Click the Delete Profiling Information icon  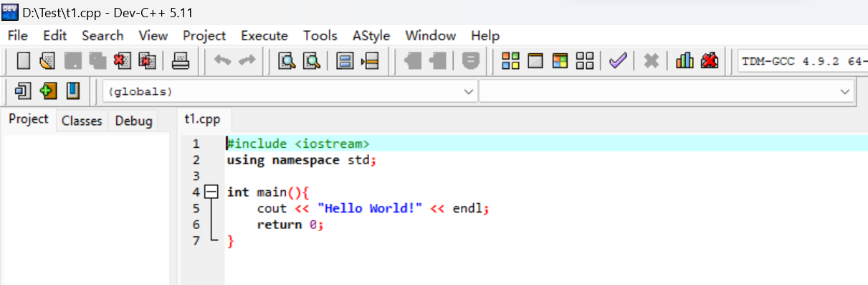[710, 61]
